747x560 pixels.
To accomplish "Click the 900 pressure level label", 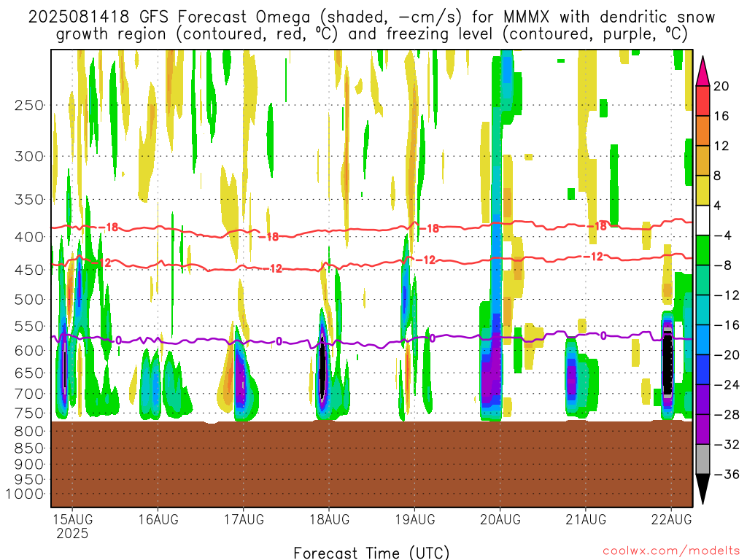I will 29,464.
